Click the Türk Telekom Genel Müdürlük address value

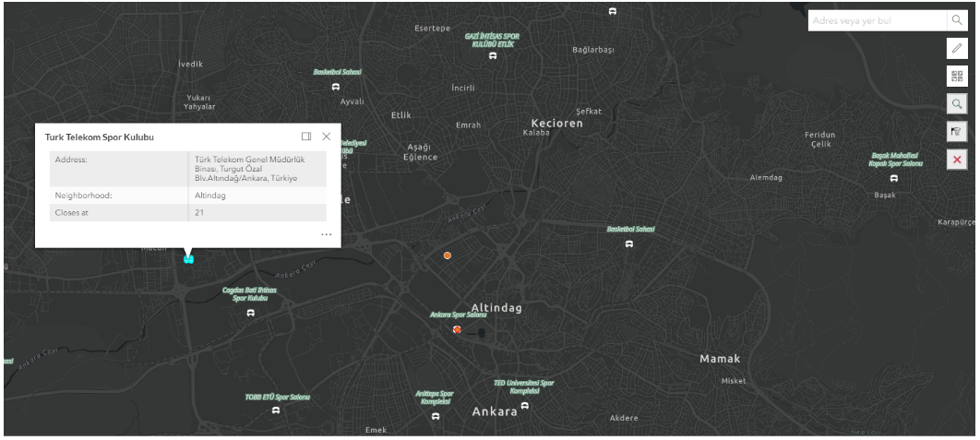click(x=250, y=169)
